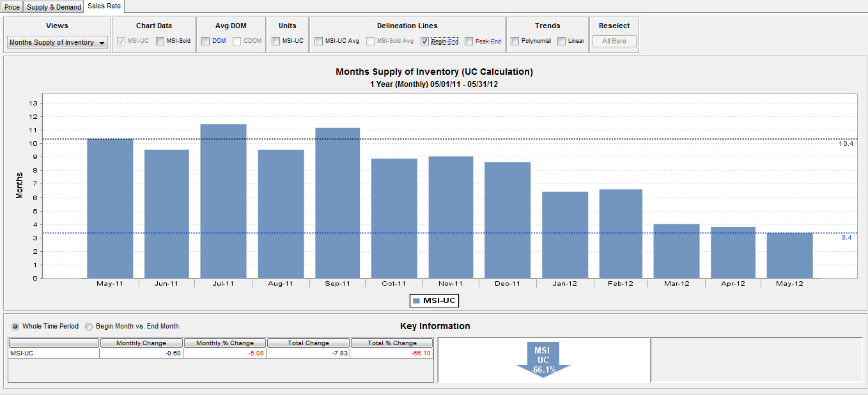Click the Monthly Change column header

point(141,343)
